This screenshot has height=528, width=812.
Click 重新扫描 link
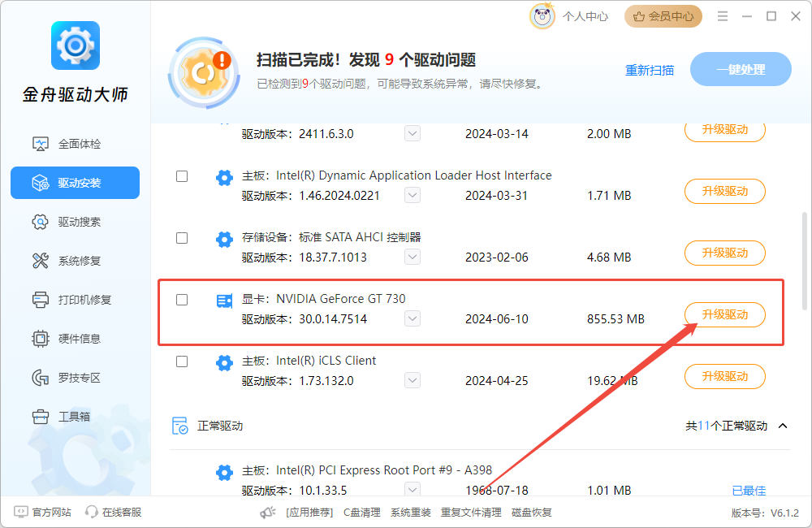click(650, 70)
